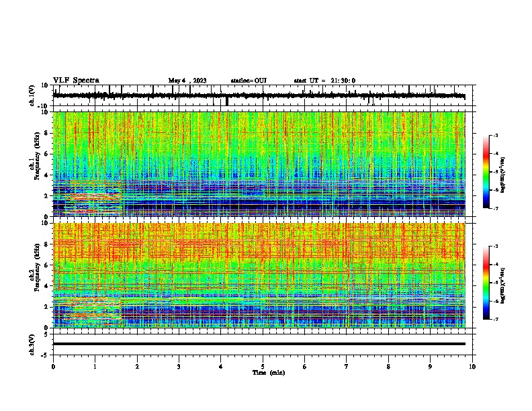
Task: Click the "station=OUI" label
Action: pyautogui.click(x=249, y=81)
